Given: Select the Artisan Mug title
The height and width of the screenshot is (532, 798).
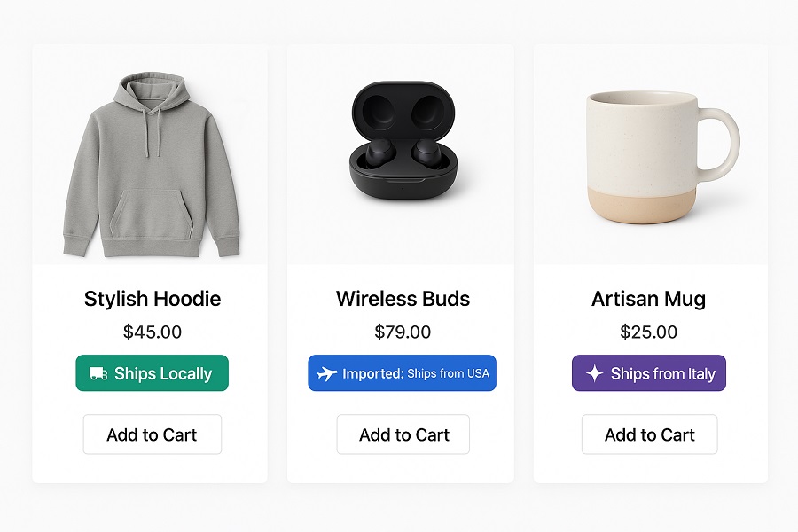Looking at the screenshot, I should 648,299.
